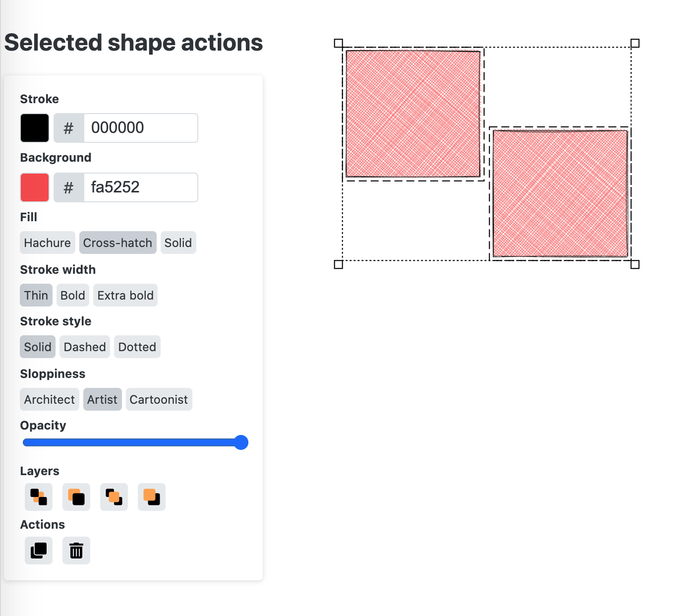Edit the stroke hex value 000000
The height and width of the screenshot is (616, 700).
click(141, 127)
